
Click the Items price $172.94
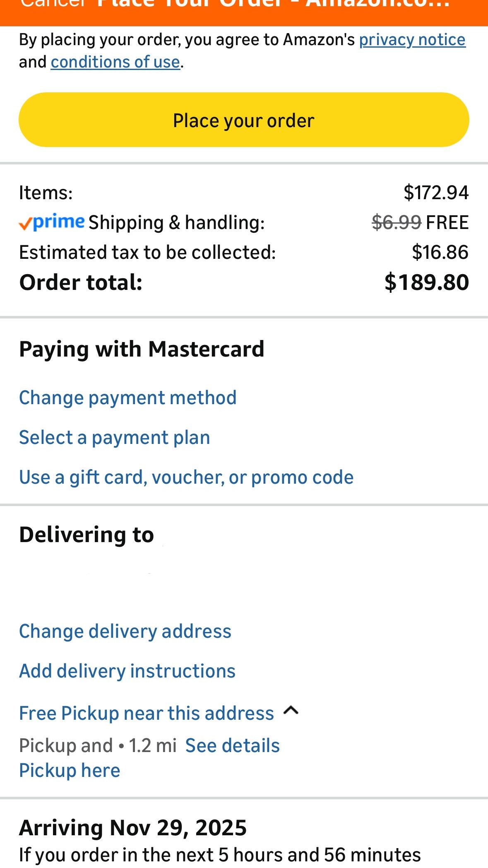point(436,192)
